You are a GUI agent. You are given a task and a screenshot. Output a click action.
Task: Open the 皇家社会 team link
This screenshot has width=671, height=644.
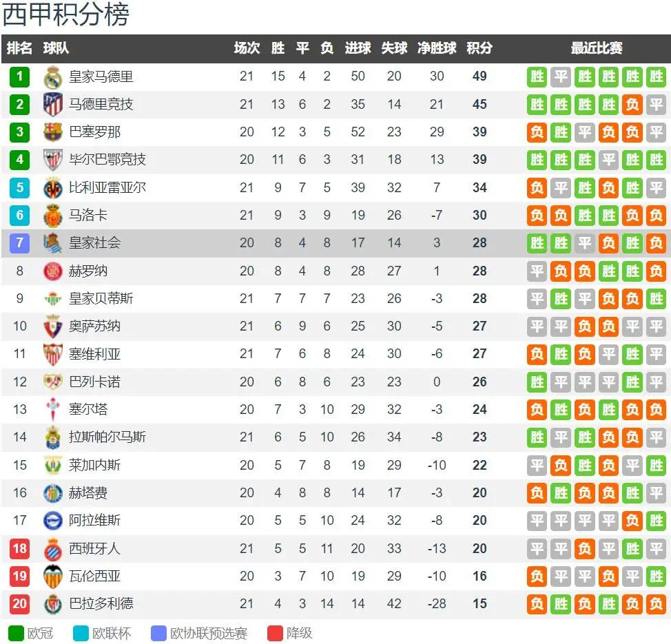point(95,242)
